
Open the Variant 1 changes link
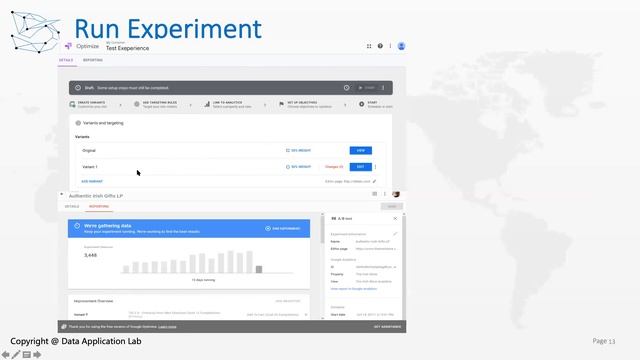pos(334,167)
